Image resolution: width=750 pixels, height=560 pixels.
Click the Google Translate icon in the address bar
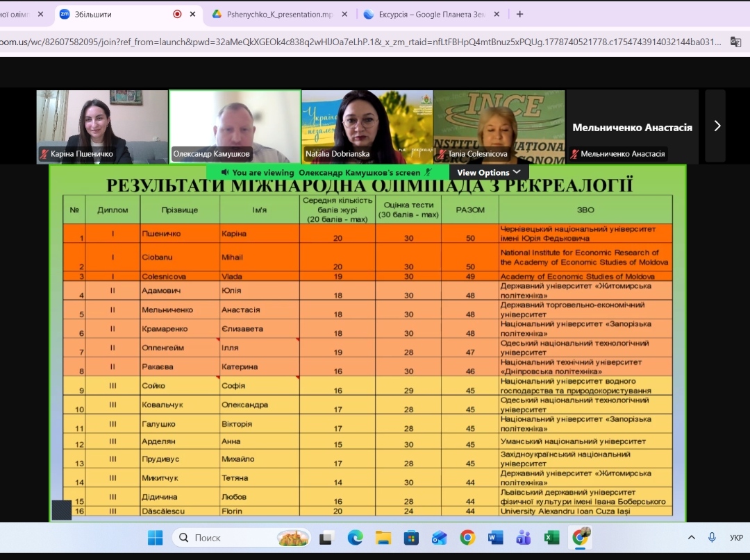[735, 42]
